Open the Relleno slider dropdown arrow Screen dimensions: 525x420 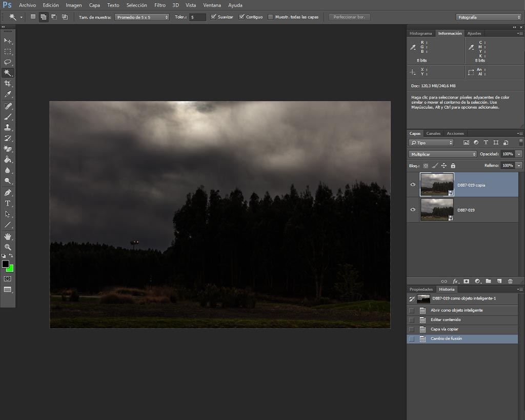click(x=519, y=166)
